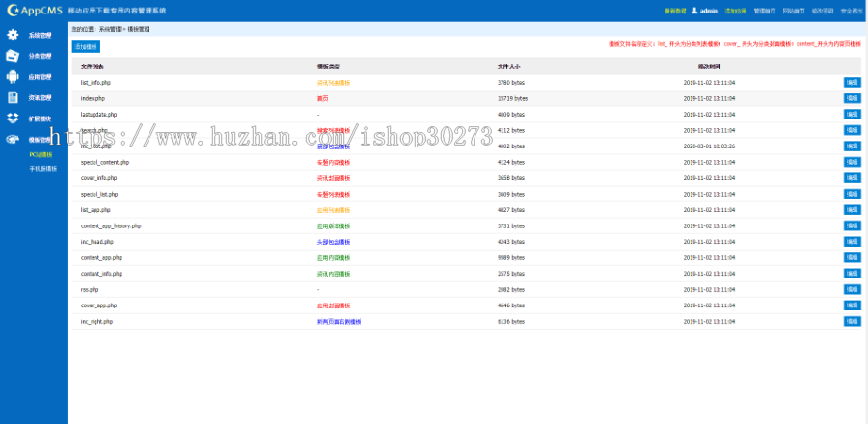
Task: Click the admin username in header
Action: [709, 11]
